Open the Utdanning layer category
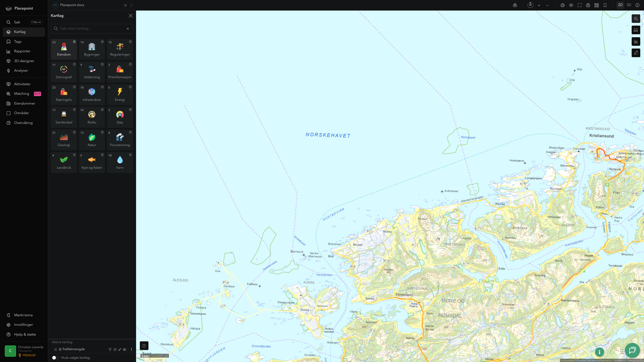This screenshot has width=644, height=362. point(92,72)
